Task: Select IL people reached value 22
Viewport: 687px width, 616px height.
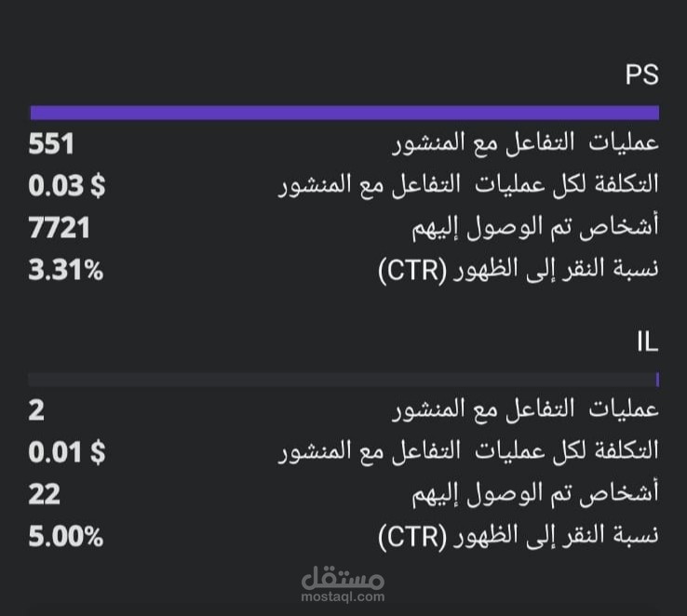Action: click(x=45, y=494)
